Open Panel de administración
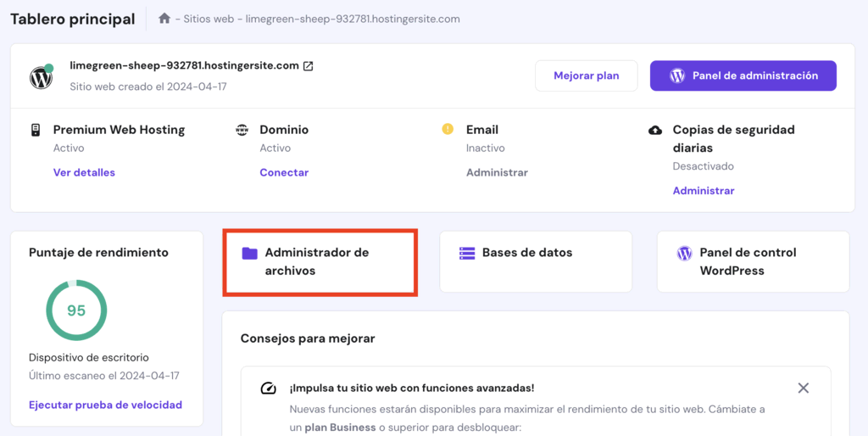 [x=743, y=75]
